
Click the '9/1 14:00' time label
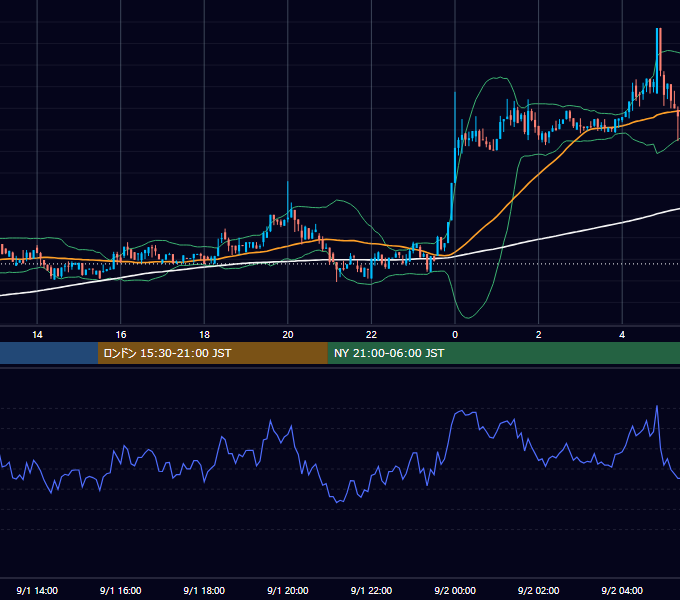(x=37, y=590)
